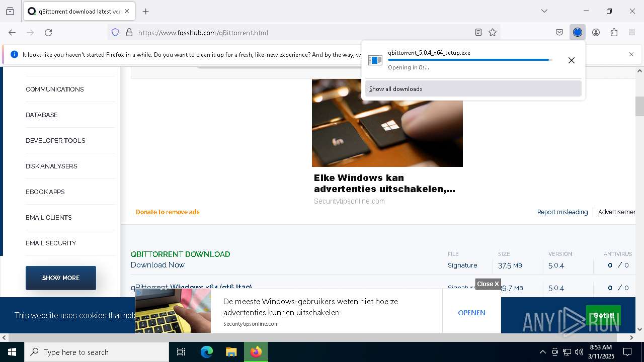Close the qBittorrent download tab
The height and width of the screenshot is (362, 644).
pyautogui.click(x=126, y=11)
